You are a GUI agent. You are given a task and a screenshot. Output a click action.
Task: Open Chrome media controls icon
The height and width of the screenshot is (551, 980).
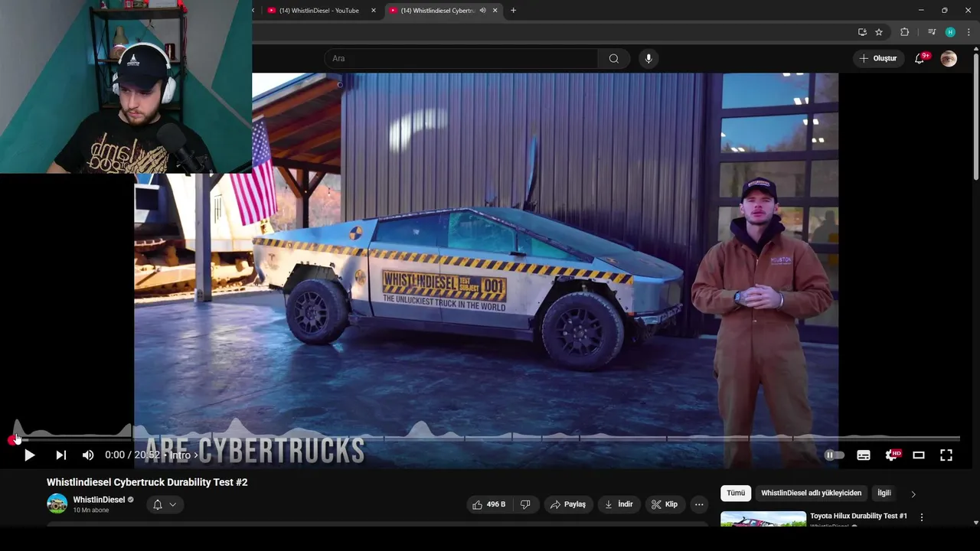[932, 32]
